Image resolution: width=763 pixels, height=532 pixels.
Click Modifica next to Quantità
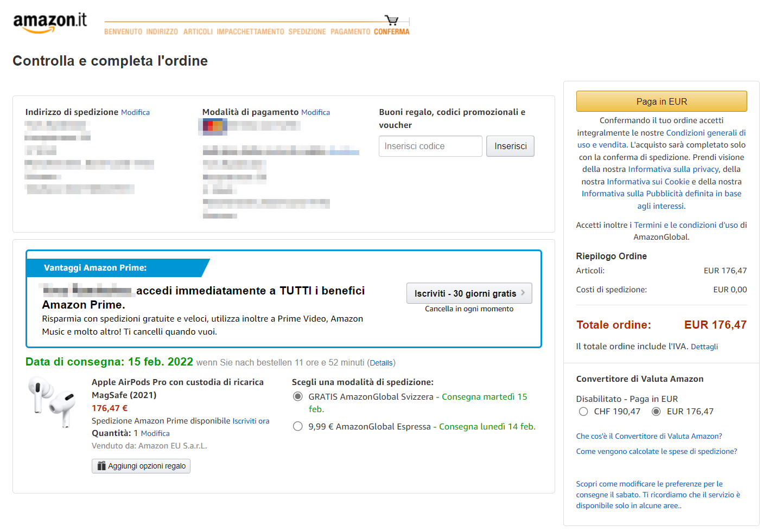tap(155, 433)
